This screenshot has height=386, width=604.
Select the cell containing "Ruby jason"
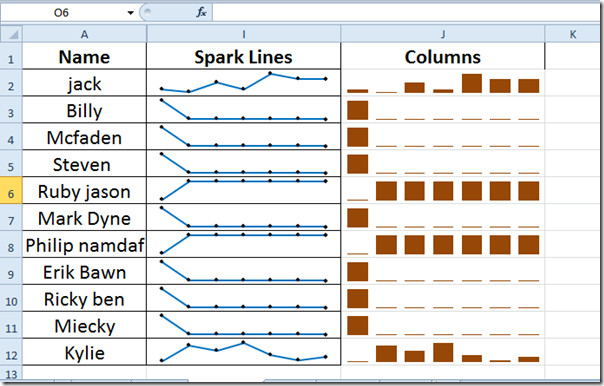[x=84, y=191]
